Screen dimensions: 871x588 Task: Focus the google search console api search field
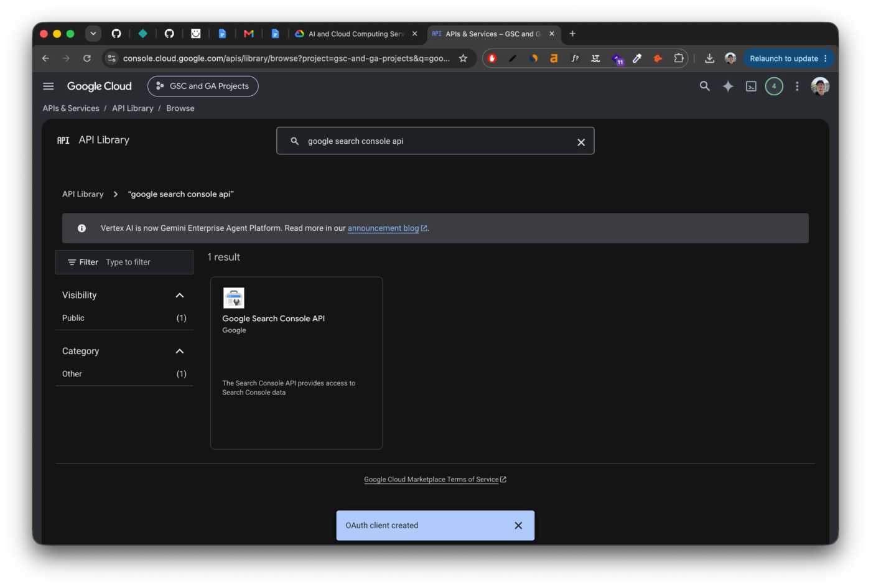pyautogui.click(x=435, y=141)
